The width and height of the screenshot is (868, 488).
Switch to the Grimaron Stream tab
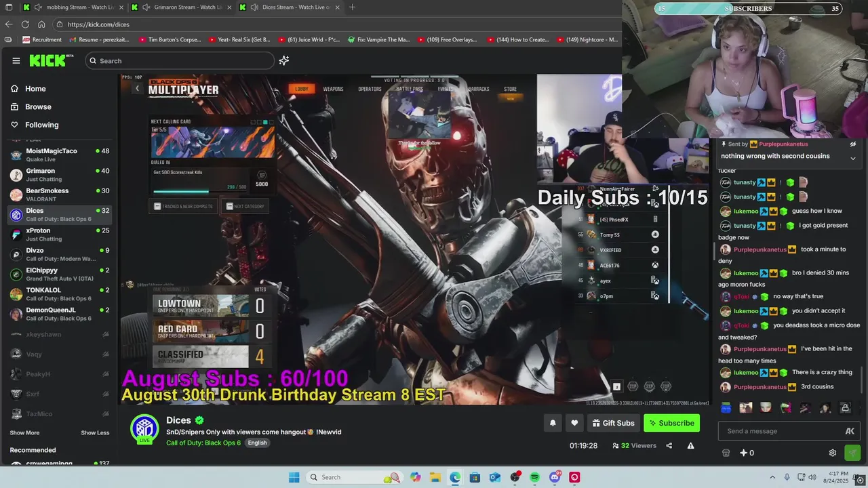[x=182, y=7]
